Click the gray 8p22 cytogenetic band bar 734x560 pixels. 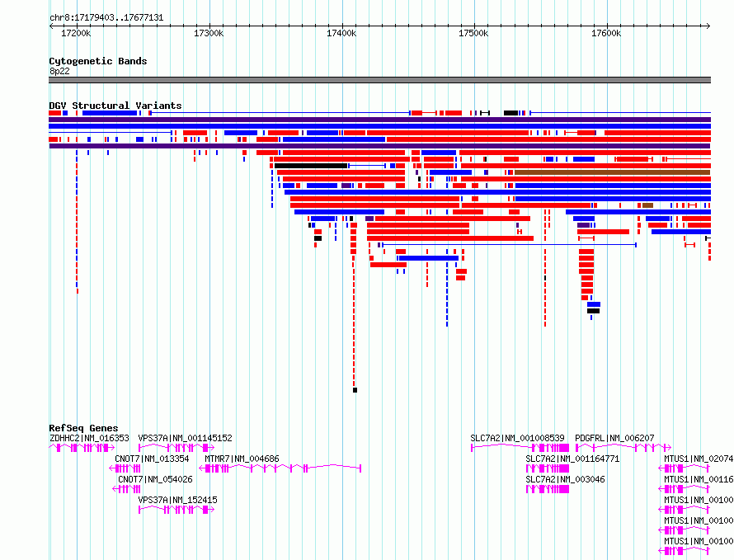[379, 80]
